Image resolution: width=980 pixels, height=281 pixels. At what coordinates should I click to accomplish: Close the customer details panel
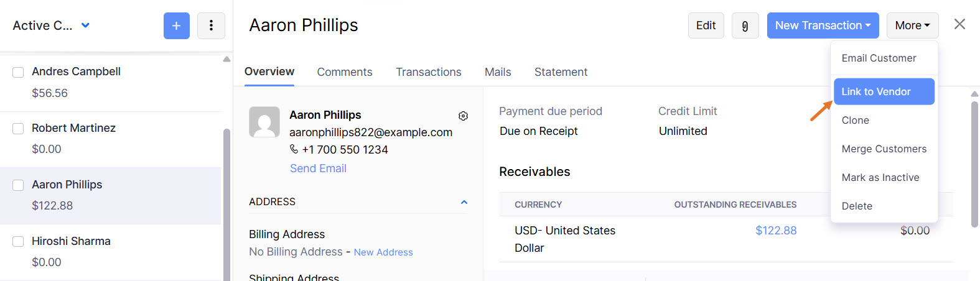pyautogui.click(x=959, y=24)
